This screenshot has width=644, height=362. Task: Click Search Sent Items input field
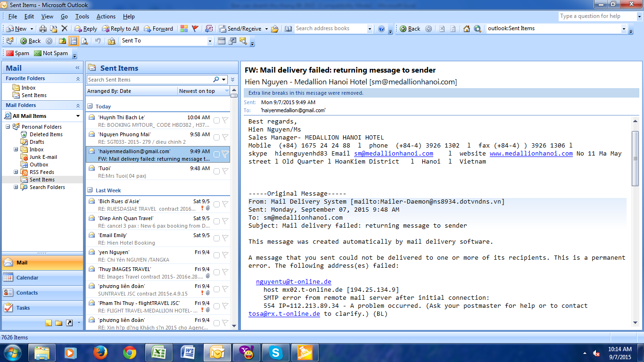coord(149,80)
